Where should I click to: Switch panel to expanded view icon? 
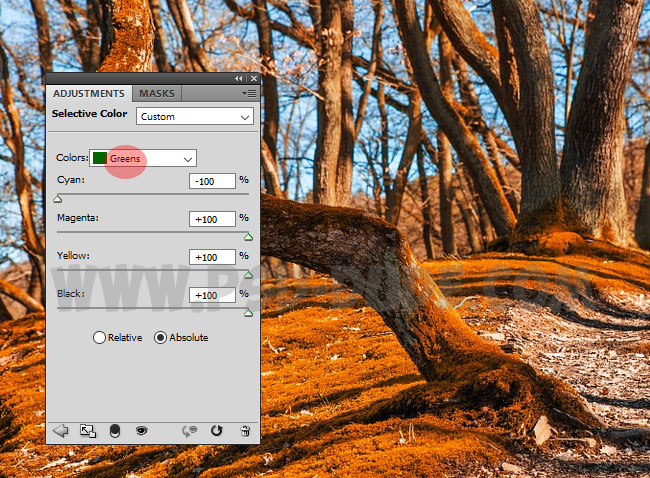88,430
